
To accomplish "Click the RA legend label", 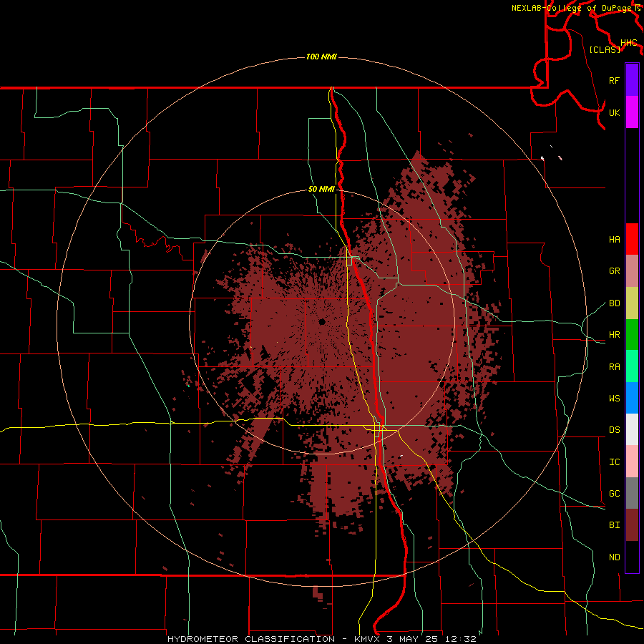I will tap(614, 367).
